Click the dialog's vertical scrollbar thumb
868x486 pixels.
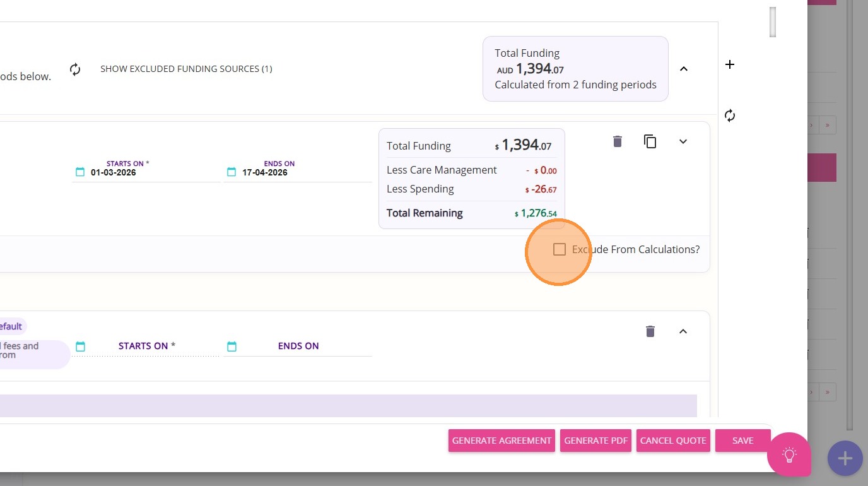pyautogui.click(x=773, y=22)
